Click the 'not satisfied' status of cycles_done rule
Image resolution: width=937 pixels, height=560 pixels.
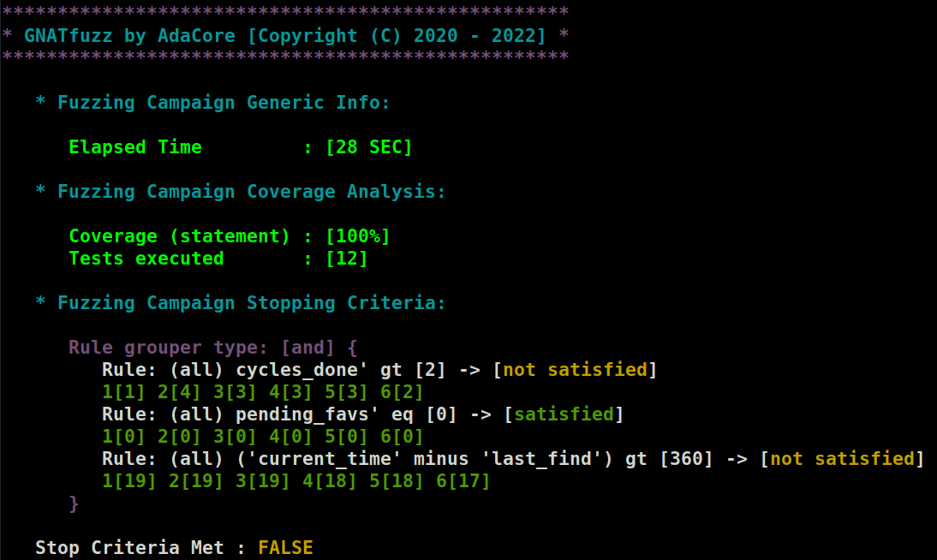tap(575, 370)
